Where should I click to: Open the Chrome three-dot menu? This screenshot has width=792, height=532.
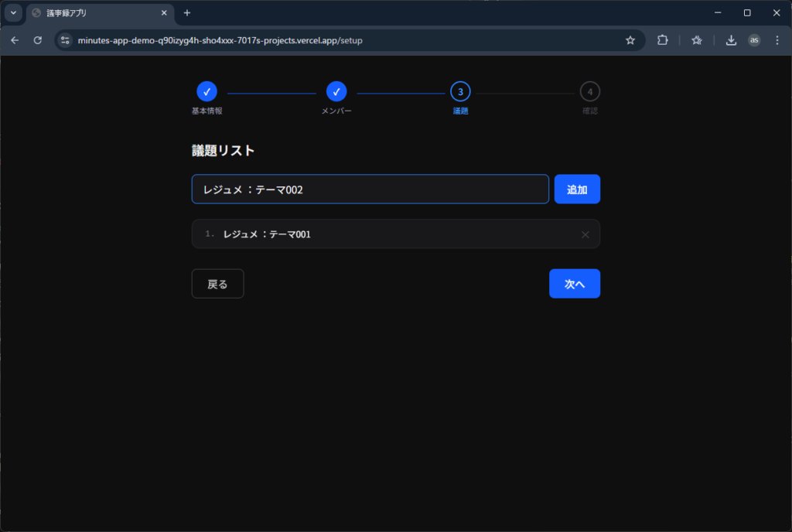coord(777,40)
